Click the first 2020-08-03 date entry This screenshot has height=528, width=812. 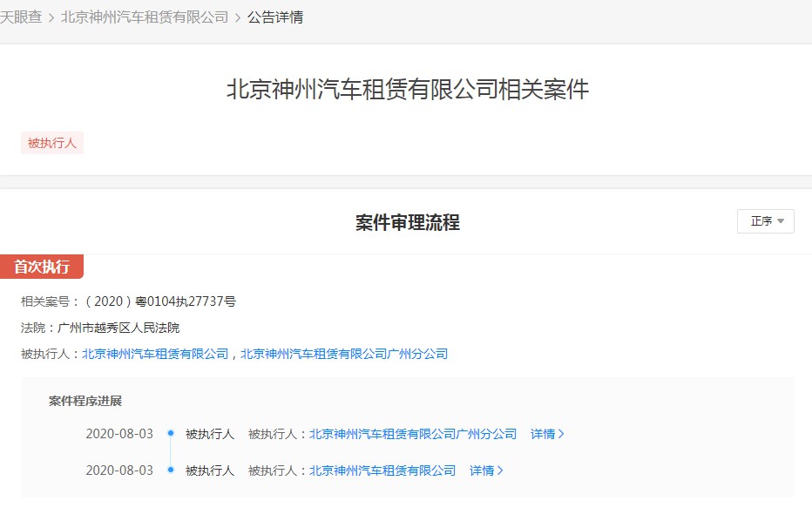tap(119, 434)
